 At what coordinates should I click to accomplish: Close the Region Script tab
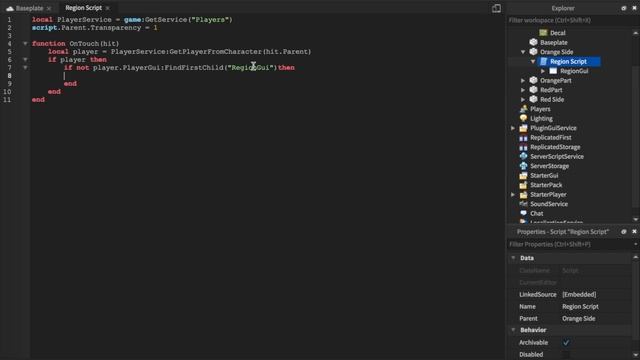tap(107, 8)
